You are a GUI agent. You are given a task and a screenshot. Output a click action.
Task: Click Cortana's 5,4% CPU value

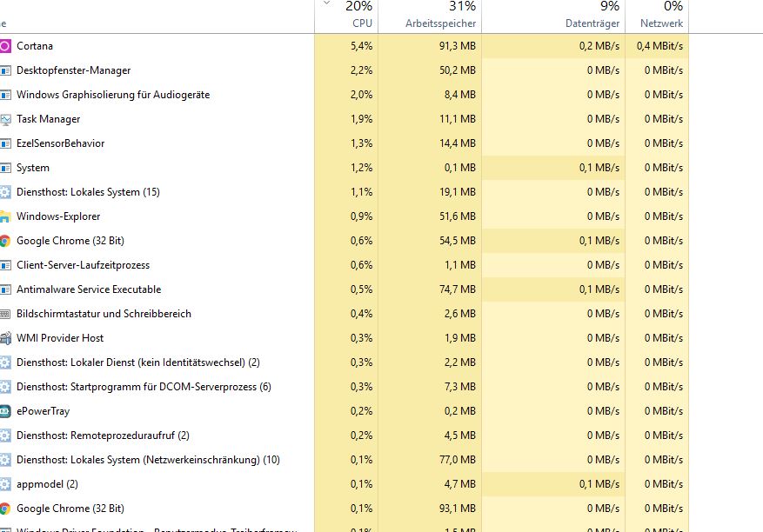[361, 46]
